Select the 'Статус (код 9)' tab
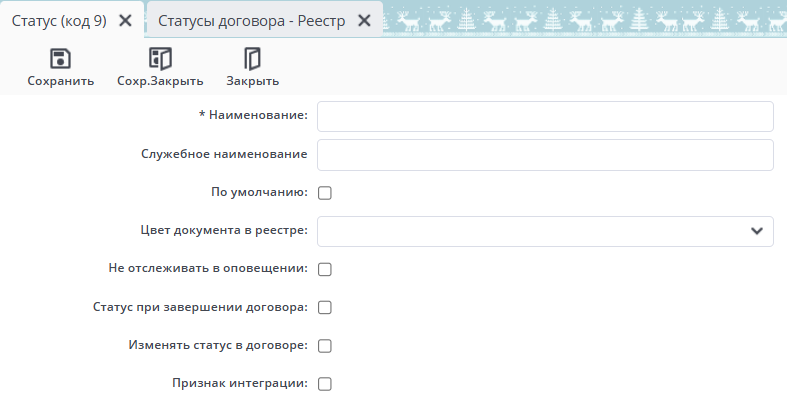The width and height of the screenshot is (787, 408). click(59, 21)
